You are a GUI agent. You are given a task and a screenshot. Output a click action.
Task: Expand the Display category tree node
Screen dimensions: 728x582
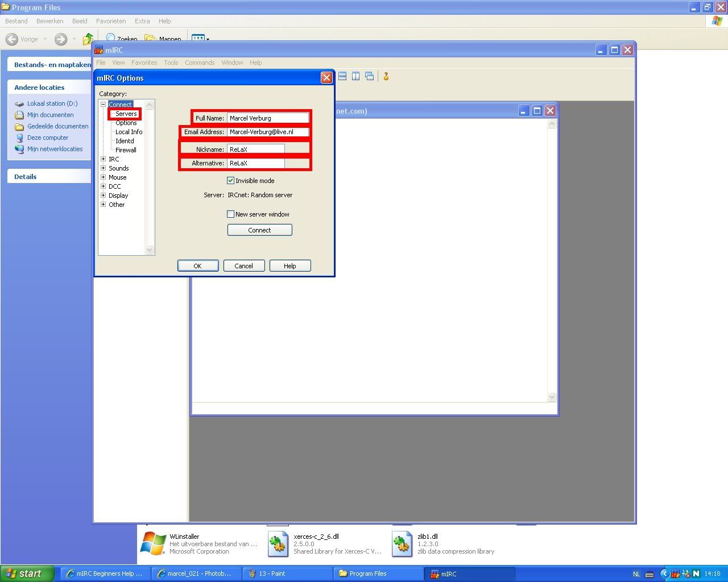pyautogui.click(x=104, y=196)
